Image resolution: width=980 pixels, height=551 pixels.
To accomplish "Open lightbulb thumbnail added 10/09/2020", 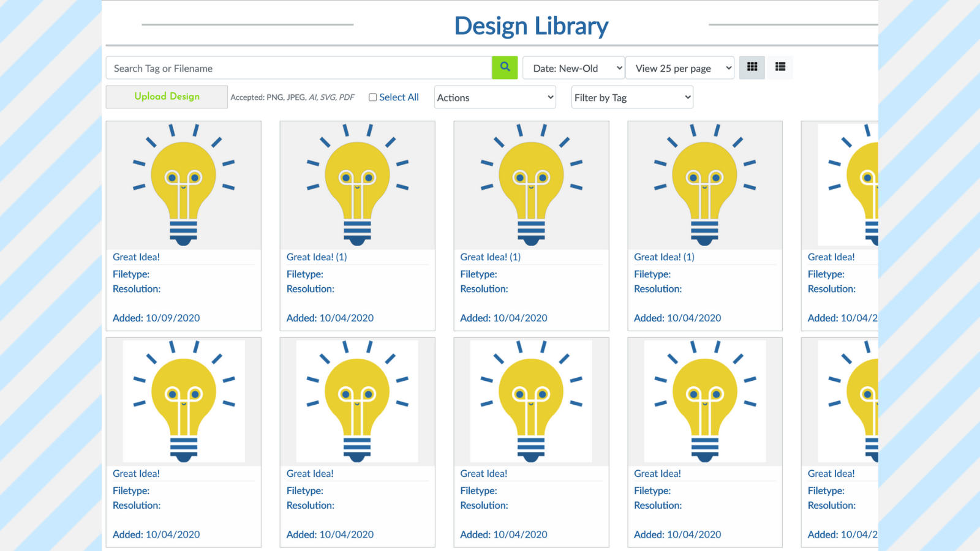I will (x=184, y=185).
